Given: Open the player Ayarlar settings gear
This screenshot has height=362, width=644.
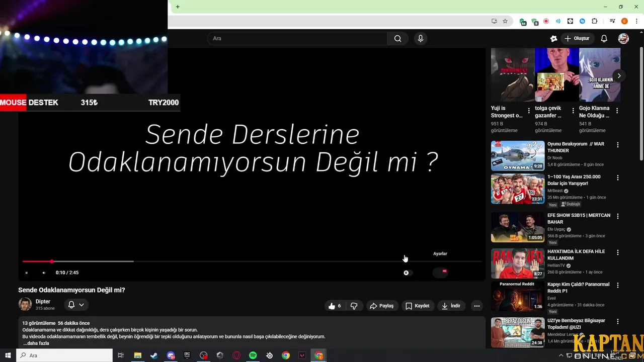Looking at the screenshot, I should (440, 273).
